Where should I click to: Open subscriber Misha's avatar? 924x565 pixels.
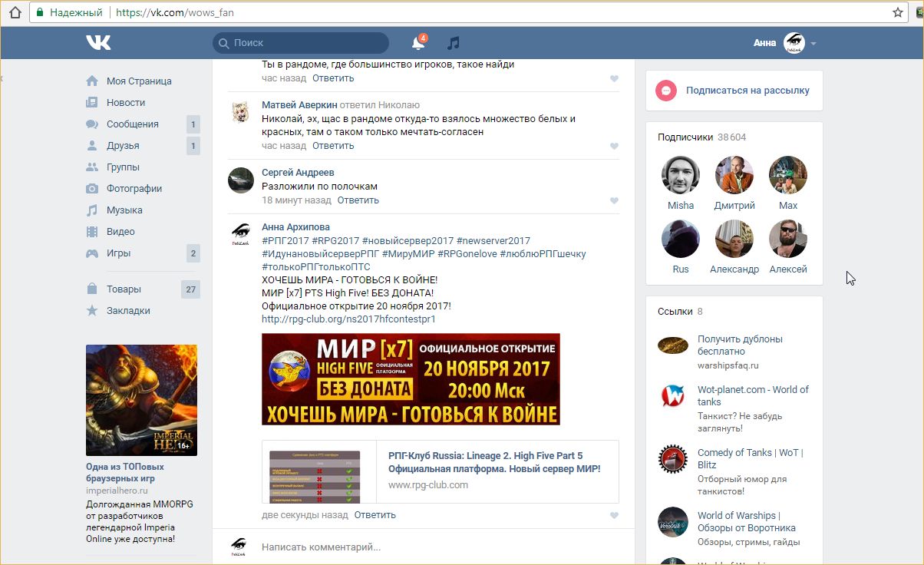681,175
